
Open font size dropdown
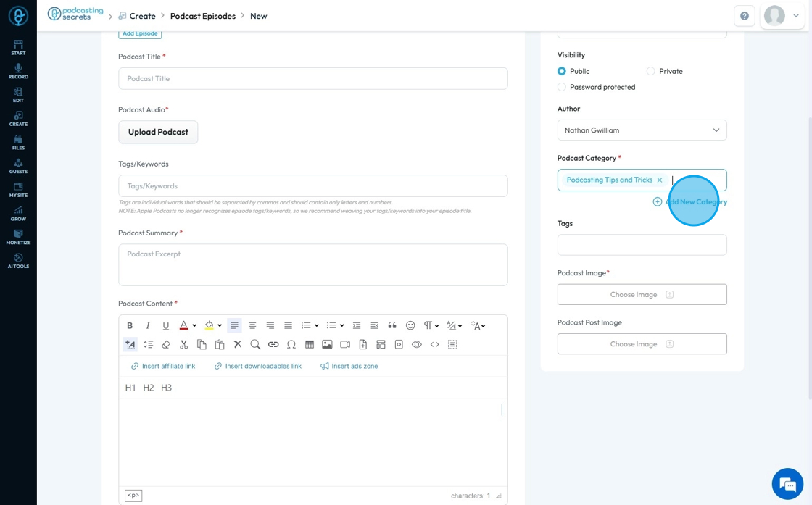click(478, 325)
